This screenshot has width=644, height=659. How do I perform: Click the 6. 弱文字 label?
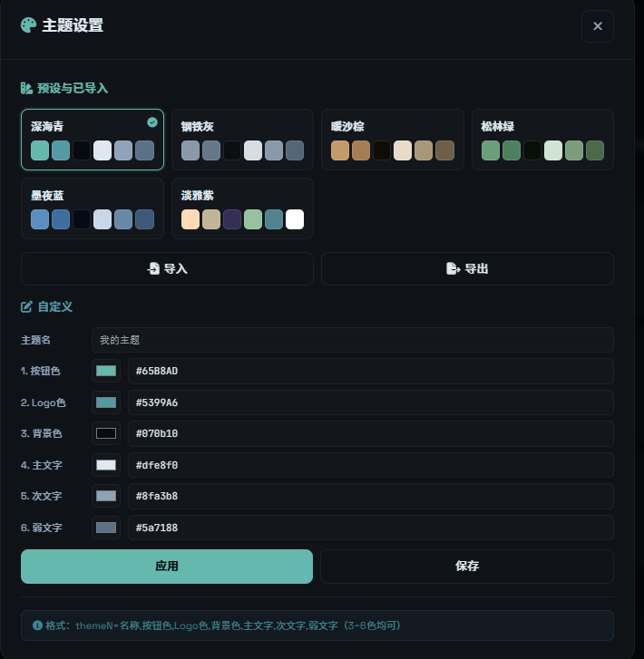coord(41,528)
